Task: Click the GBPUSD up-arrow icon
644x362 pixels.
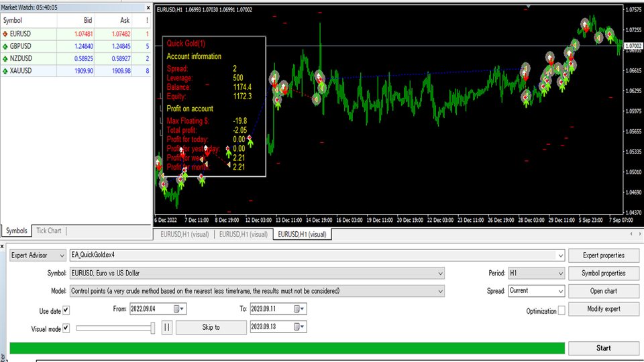Action: (5, 46)
